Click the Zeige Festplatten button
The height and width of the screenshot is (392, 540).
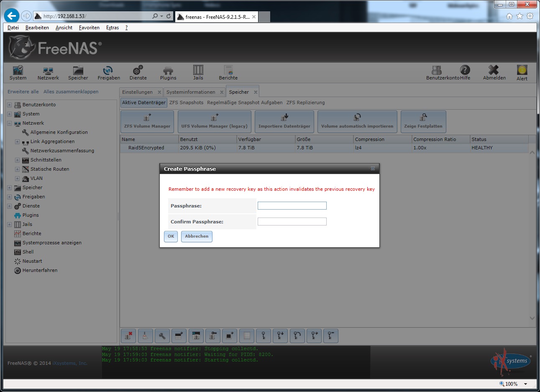pyautogui.click(x=423, y=122)
